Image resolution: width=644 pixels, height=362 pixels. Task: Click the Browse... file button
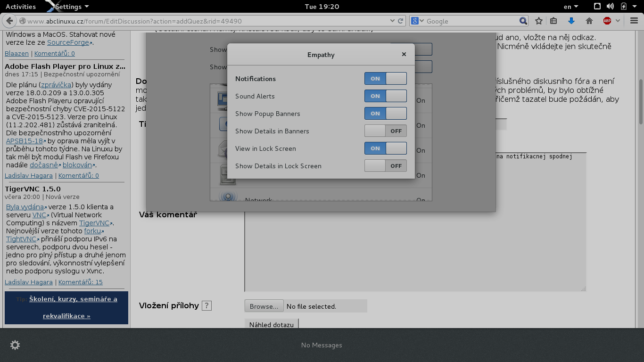[x=264, y=306]
